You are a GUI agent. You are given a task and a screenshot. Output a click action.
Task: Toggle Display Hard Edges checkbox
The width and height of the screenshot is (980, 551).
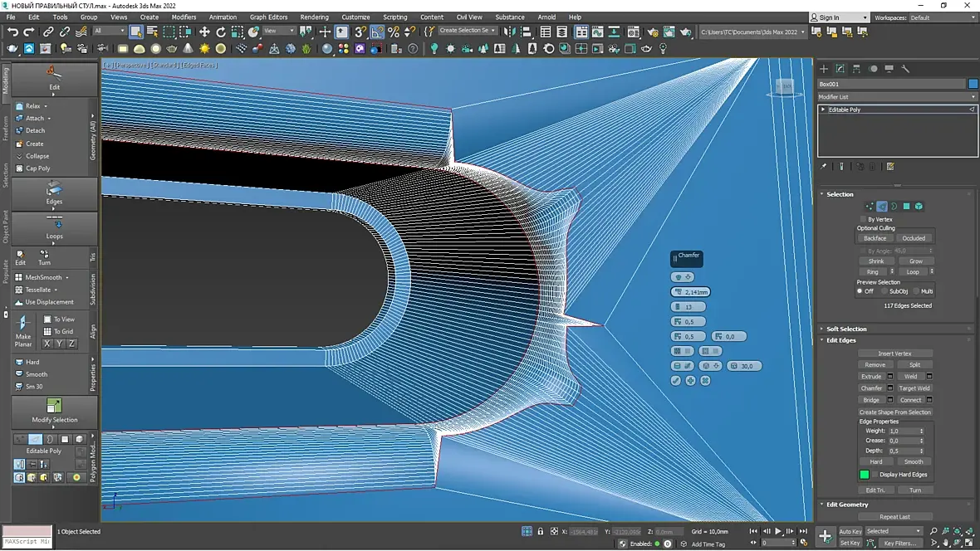[x=874, y=475]
